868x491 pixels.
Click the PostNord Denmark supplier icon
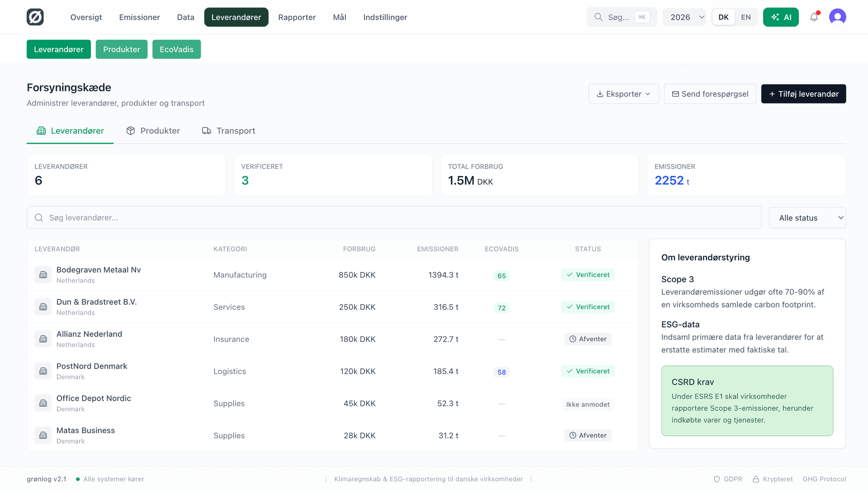pyautogui.click(x=43, y=371)
